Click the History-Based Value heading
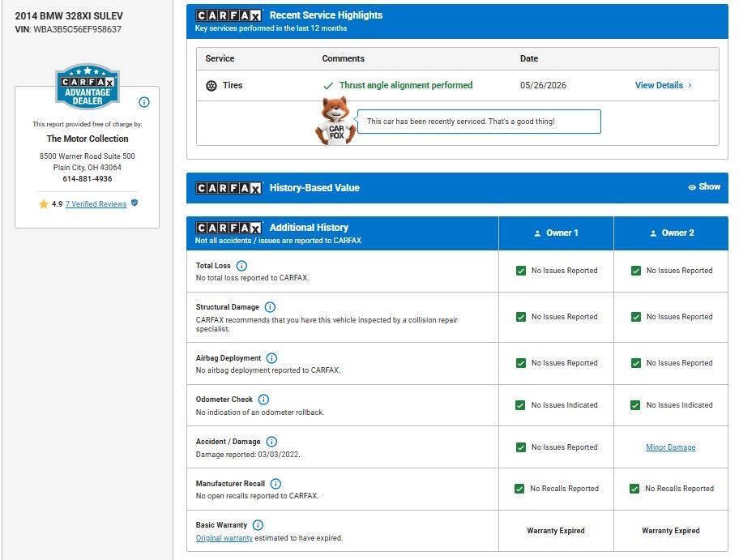The height and width of the screenshot is (560, 739). [314, 187]
